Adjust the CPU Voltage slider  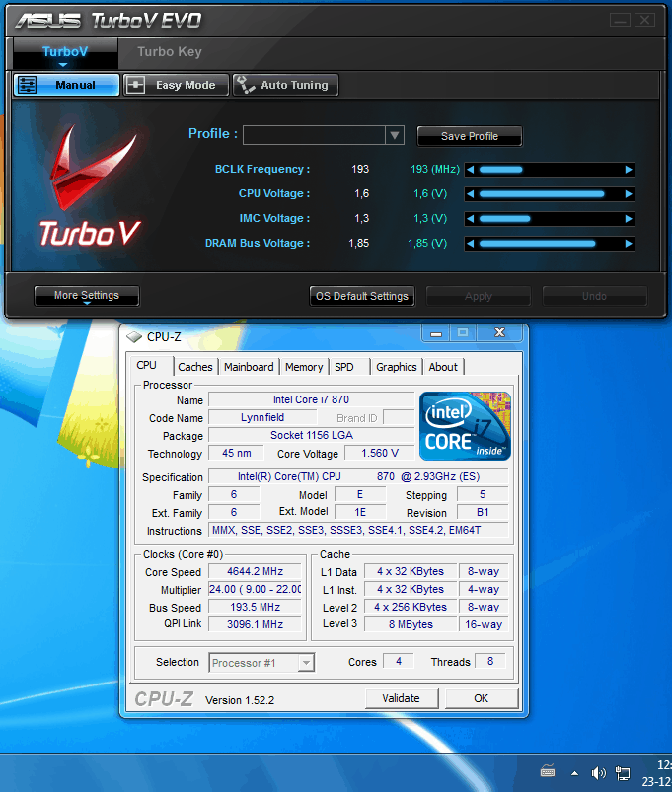pyautogui.click(x=550, y=194)
